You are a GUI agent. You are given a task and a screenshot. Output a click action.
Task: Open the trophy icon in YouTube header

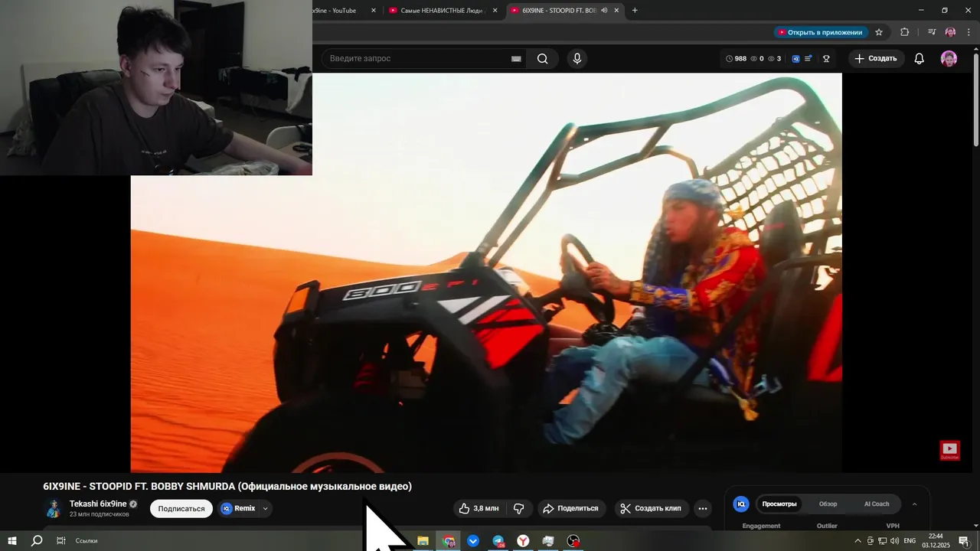827,59
